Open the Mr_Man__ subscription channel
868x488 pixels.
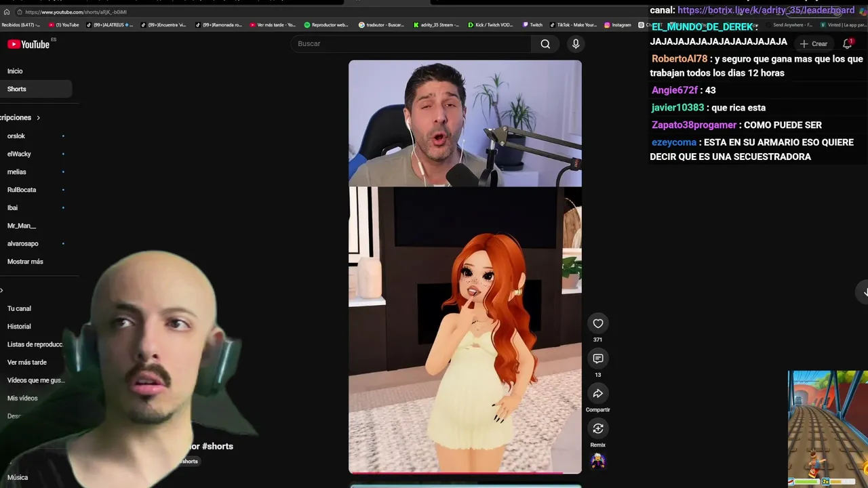point(22,226)
